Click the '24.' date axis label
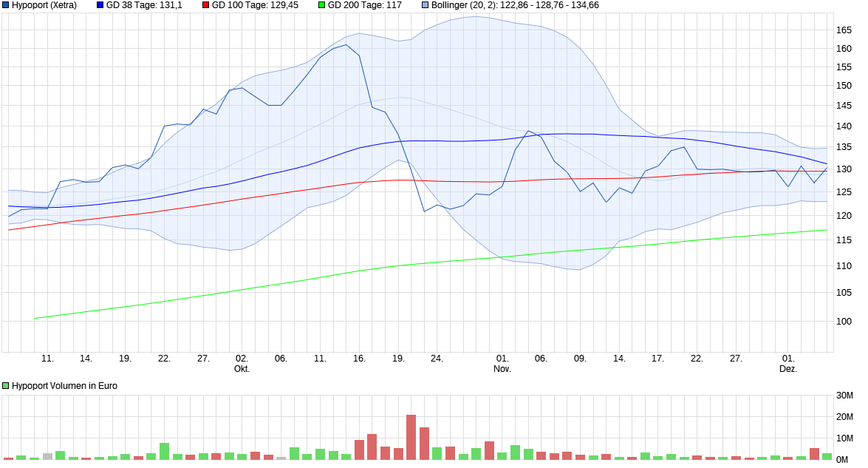 pos(437,359)
